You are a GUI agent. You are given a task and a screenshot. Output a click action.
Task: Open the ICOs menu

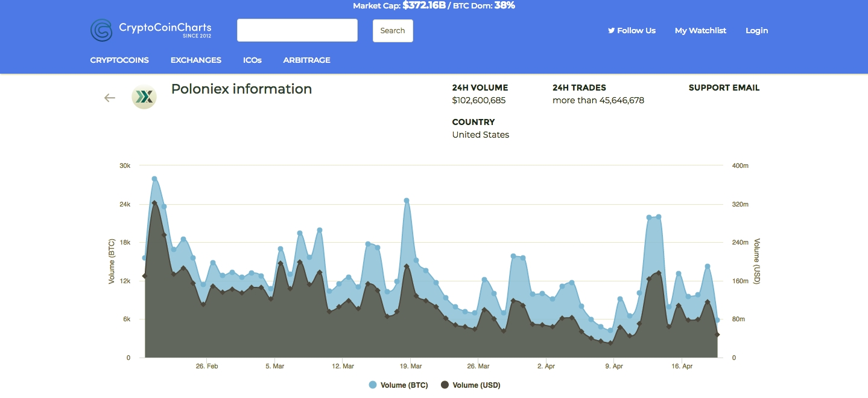click(252, 60)
